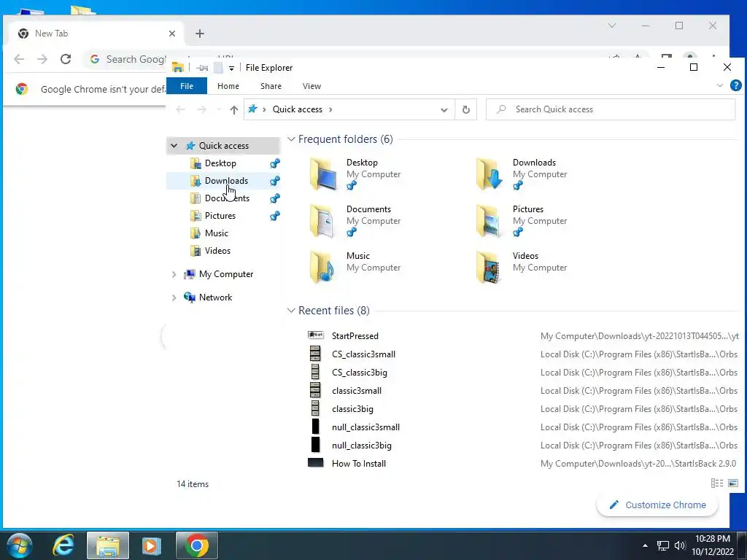Open the null_classic3small recent file
Viewport: 747px width, 560px height.
(x=365, y=427)
